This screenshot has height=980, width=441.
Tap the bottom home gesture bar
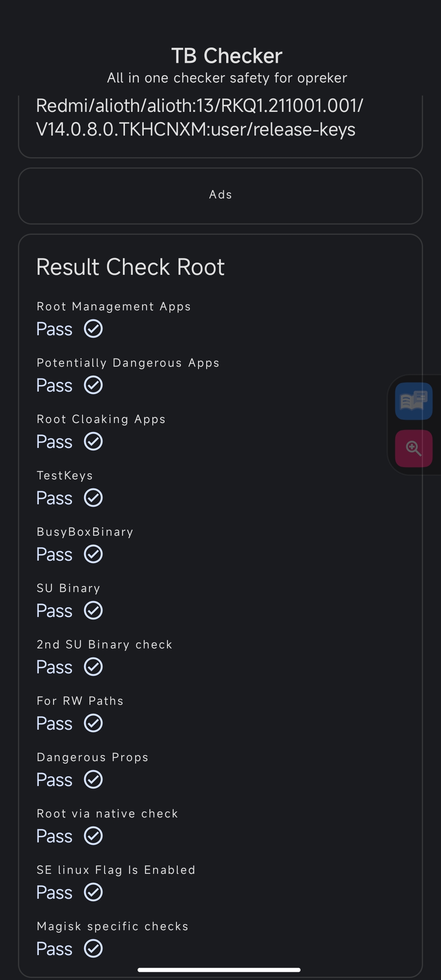click(219, 970)
